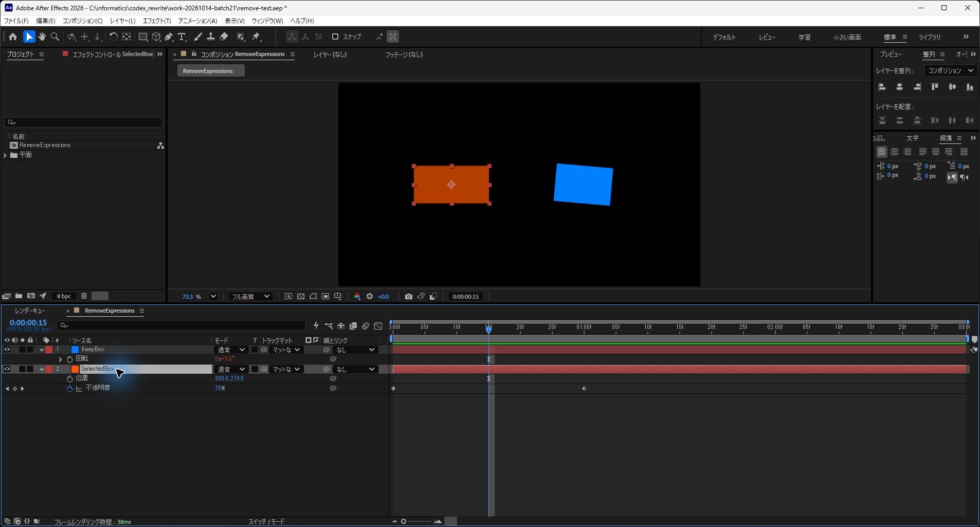Select the Pen tool
The height and width of the screenshot is (527, 980).
(x=169, y=37)
